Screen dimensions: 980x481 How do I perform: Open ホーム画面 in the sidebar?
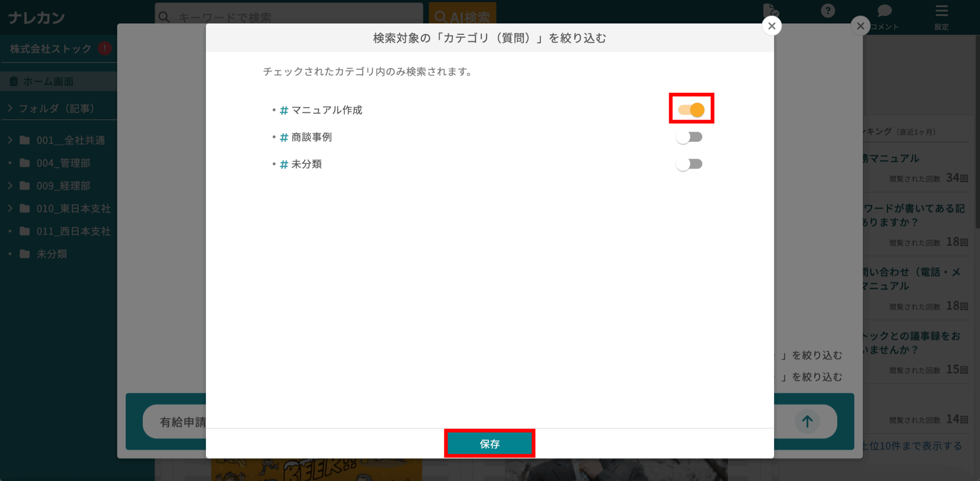pyautogui.click(x=59, y=81)
